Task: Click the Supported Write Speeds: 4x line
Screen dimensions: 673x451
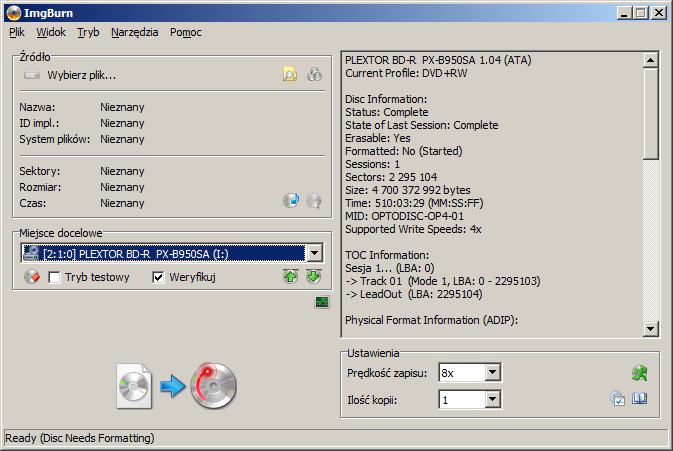Action: pos(413,229)
